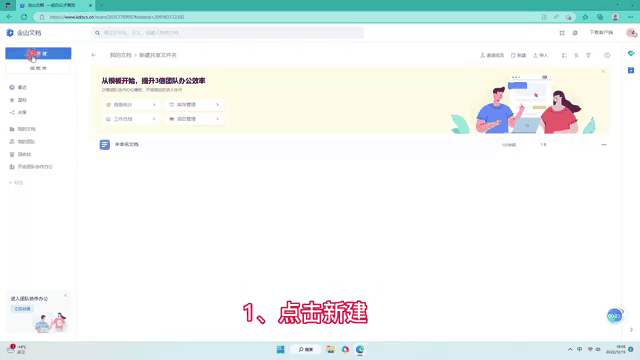The width and height of the screenshot is (640, 360).
Task: Click the toolbar 新建 button beside 邀请成员
Action: point(518,56)
